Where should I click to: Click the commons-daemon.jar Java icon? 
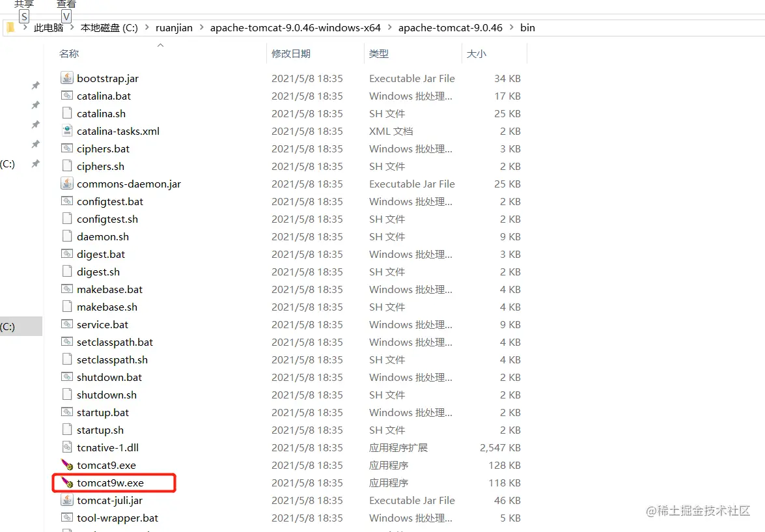[x=67, y=184]
